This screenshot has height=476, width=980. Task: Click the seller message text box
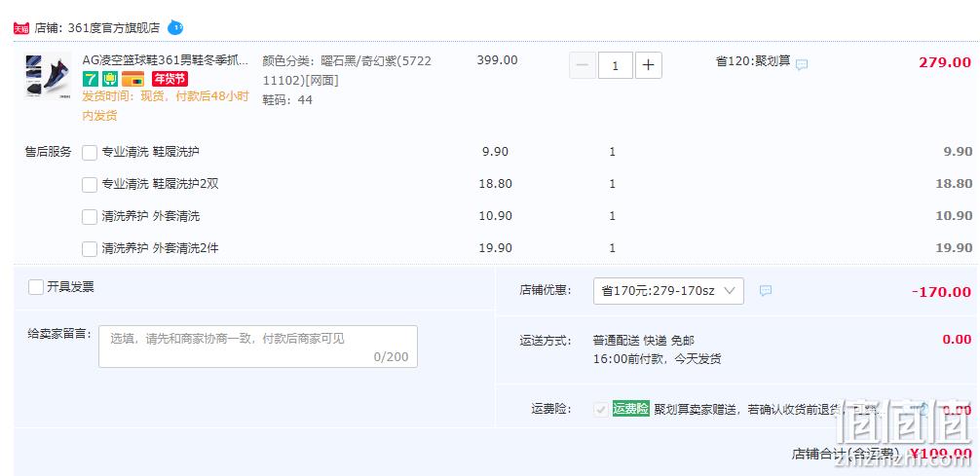258,347
